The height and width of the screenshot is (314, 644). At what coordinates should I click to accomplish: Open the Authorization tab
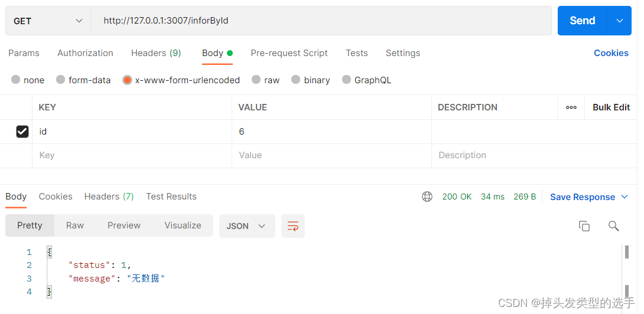pos(85,53)
